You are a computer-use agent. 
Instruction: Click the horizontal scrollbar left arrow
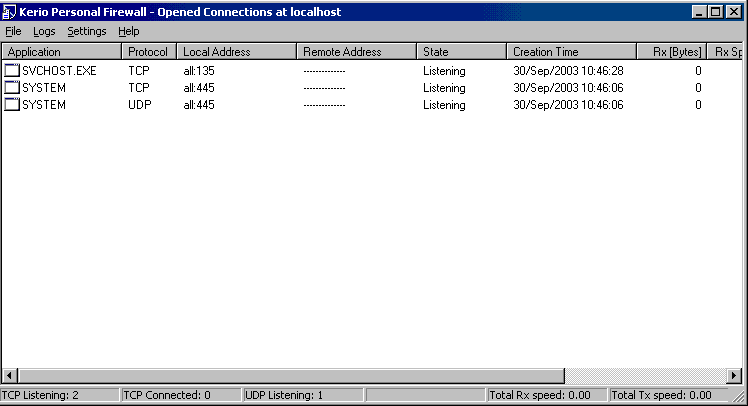[x=10, y=375]
